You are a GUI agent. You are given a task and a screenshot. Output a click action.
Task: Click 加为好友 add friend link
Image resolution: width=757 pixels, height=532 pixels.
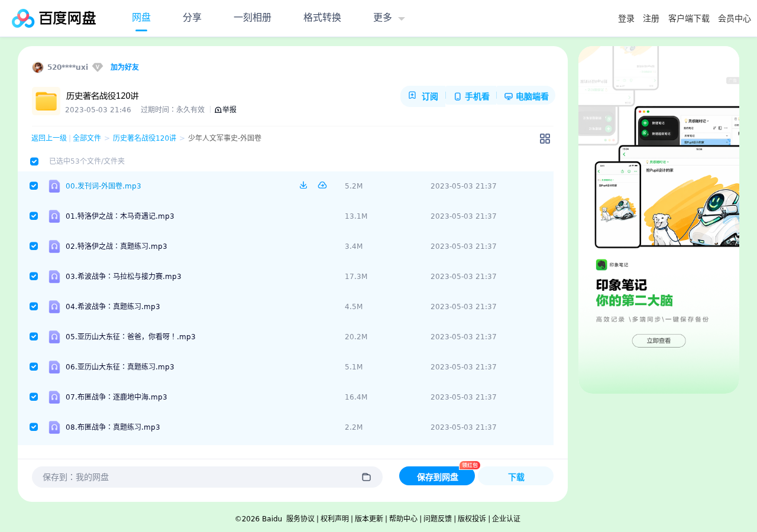point(124,67)
